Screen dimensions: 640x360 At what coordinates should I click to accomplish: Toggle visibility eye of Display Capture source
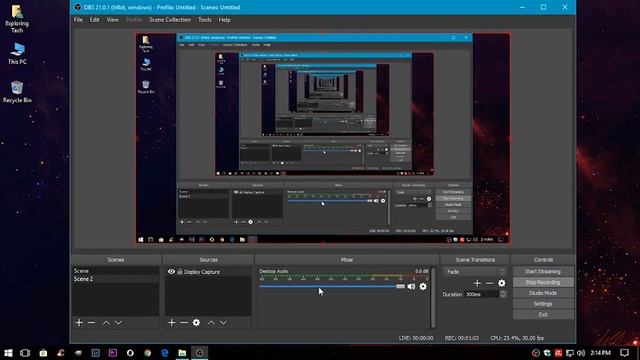tap(171, 271)
